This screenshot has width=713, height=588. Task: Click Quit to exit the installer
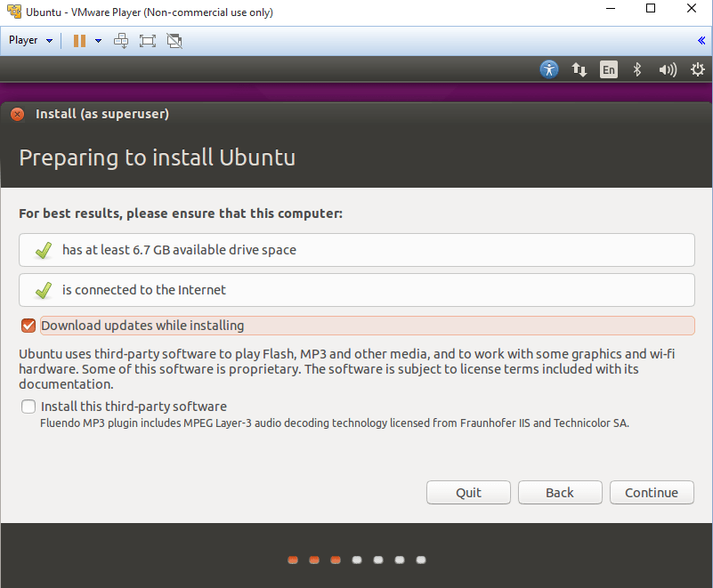(468, 492)
